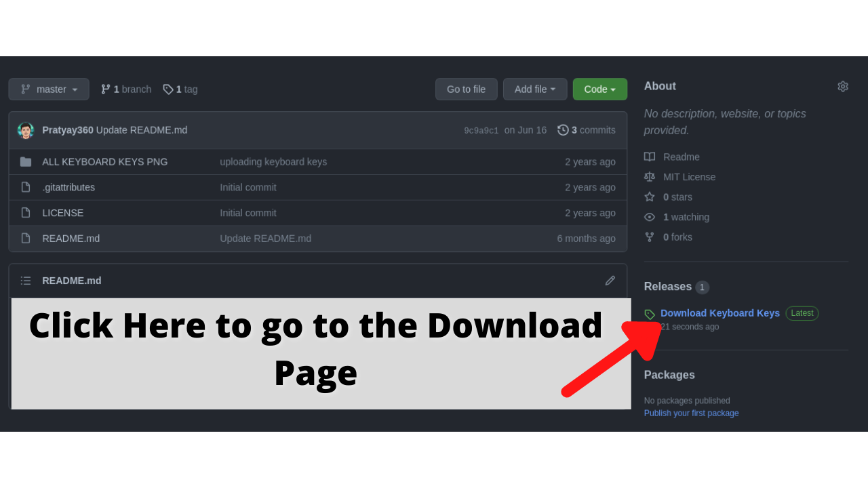Open the LICENSE file

coord(63,213)
